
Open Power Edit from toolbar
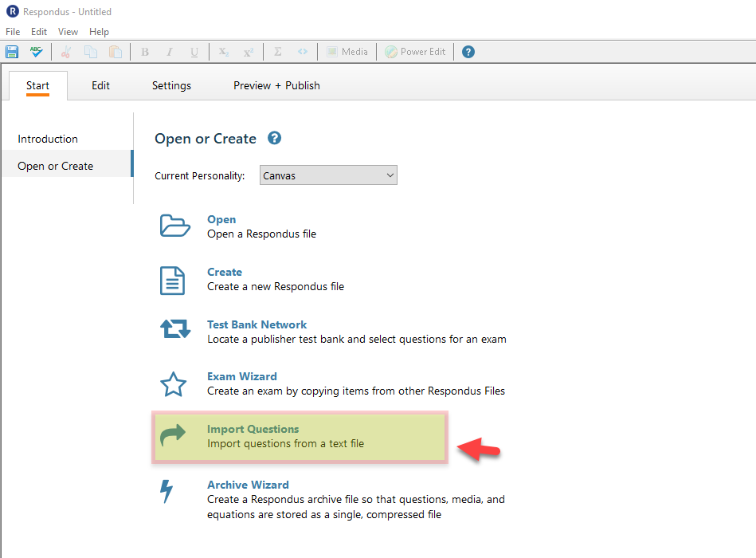(x=415, y=52)
